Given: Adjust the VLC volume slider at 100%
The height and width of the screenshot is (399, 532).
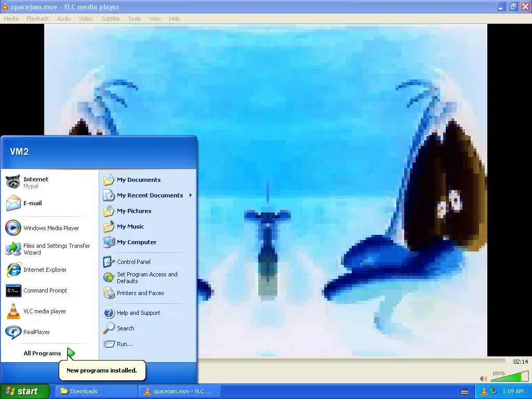Looking at the screenshot, I should (509, 377).
